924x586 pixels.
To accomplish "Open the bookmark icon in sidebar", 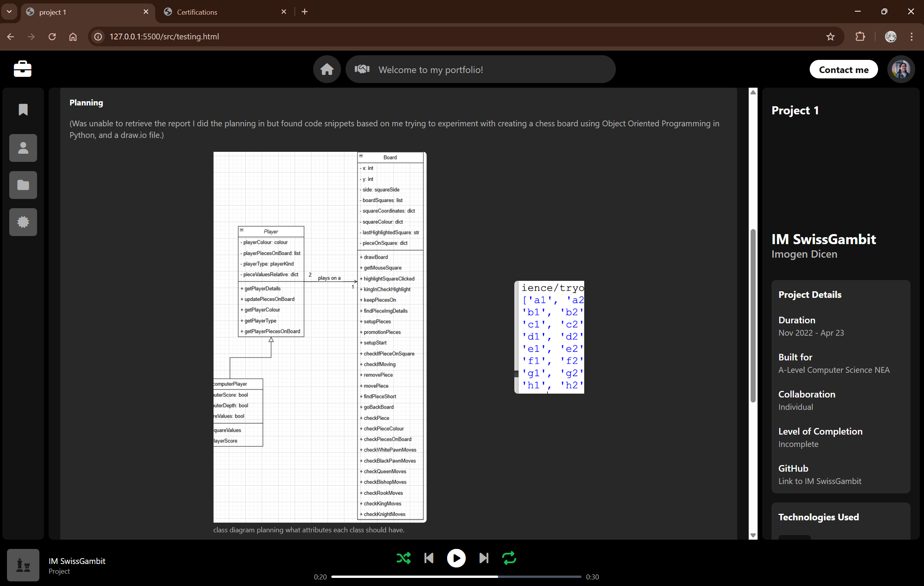I will click(x=23, y=110).
